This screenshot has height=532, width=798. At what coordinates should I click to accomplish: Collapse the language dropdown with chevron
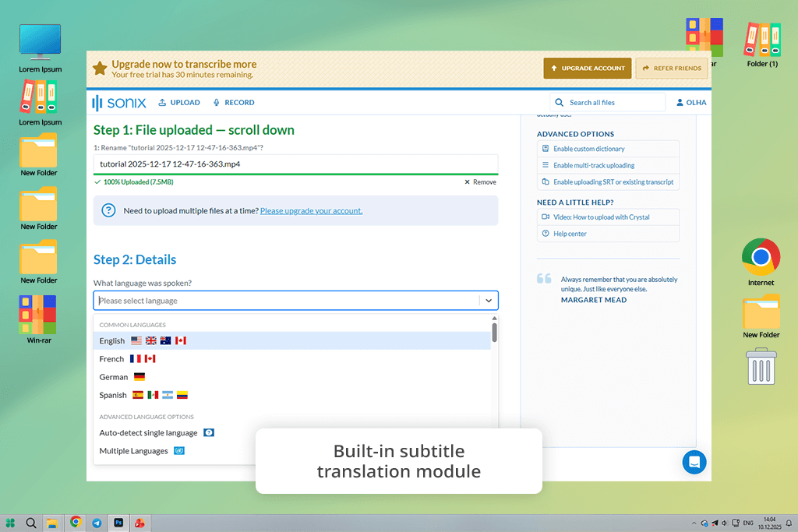pyautogui.click(x=489, y=301)
